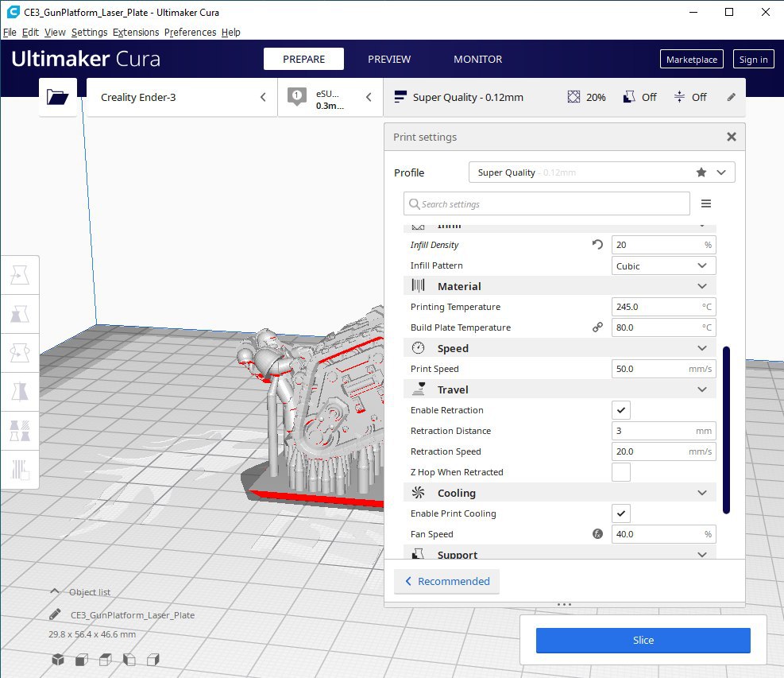
Task: Collapse printer selector Creality Ender-3
Action: [x=182, y=97]
